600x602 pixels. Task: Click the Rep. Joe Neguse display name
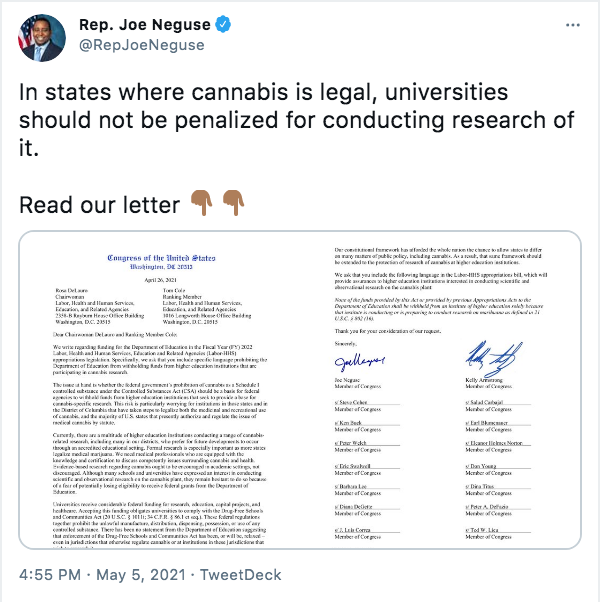click(x=145, y=25)
